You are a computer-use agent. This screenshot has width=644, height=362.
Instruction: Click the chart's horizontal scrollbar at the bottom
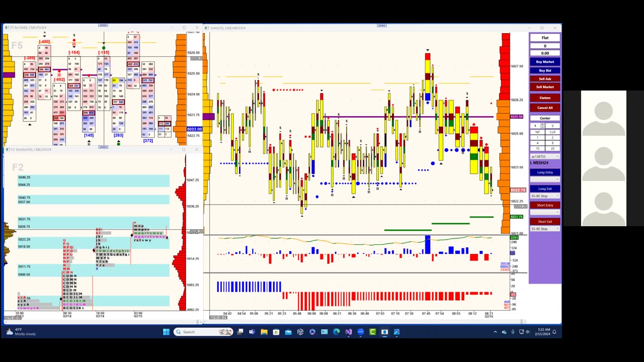(366, 321)
